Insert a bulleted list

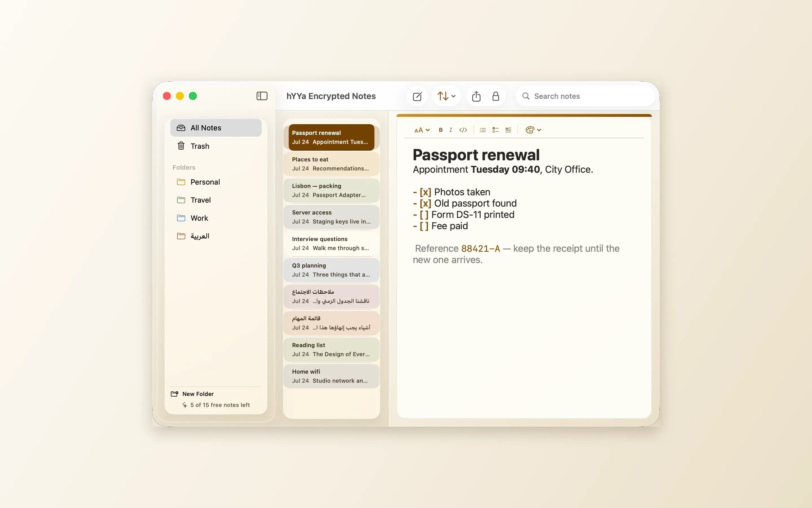[483, 130]
